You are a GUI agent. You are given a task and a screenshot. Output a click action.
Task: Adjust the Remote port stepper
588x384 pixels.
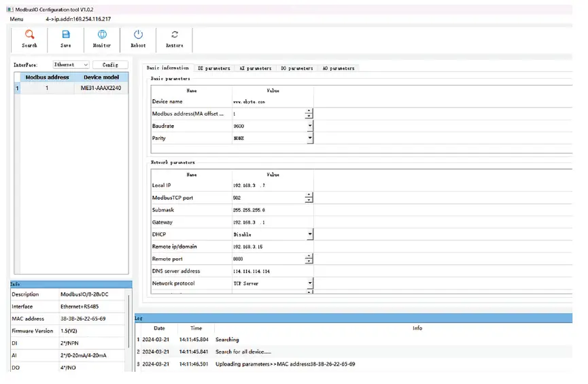pos(309,259)
